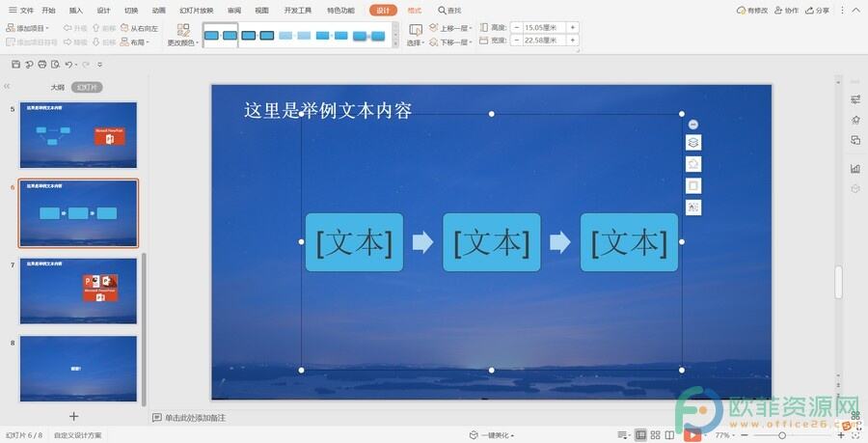
Task: Open the 文件 hamburger menu
Action: [x=21, y=10]
